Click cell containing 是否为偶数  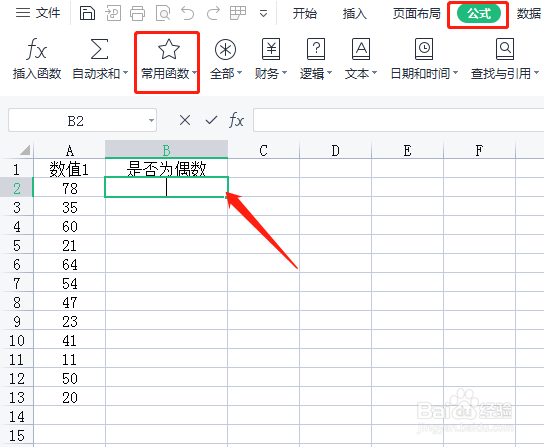point(167,169)
